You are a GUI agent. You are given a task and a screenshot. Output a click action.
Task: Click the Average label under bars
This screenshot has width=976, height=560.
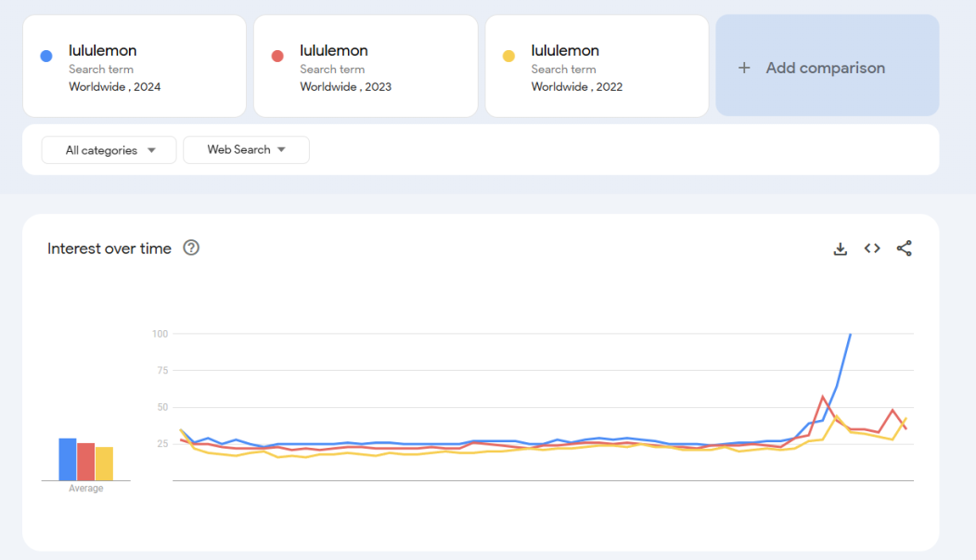click(x=86, y=489)
